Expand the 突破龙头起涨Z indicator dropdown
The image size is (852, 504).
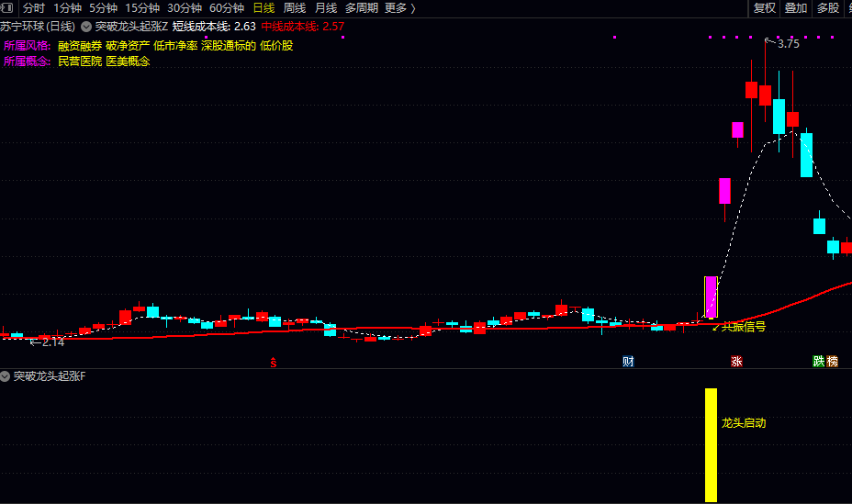(x=86, y=26)
